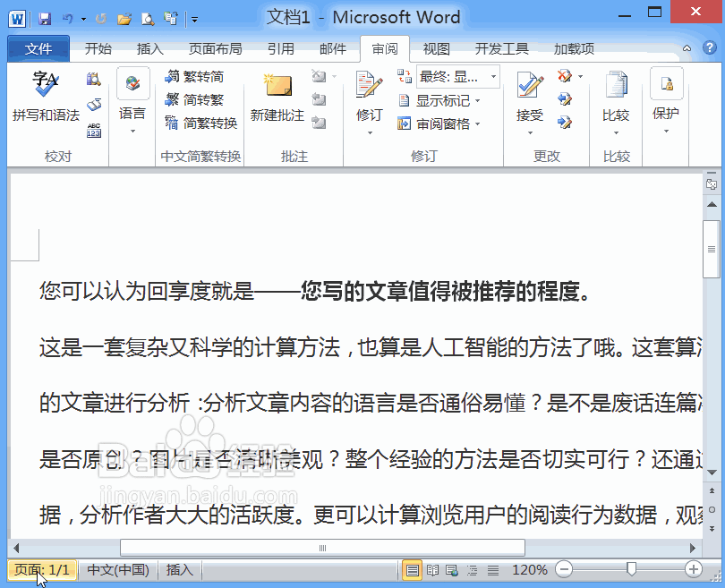
Task: Open the Display for Review (最终:显示) dropdown
Action: [x=456, y=77]
